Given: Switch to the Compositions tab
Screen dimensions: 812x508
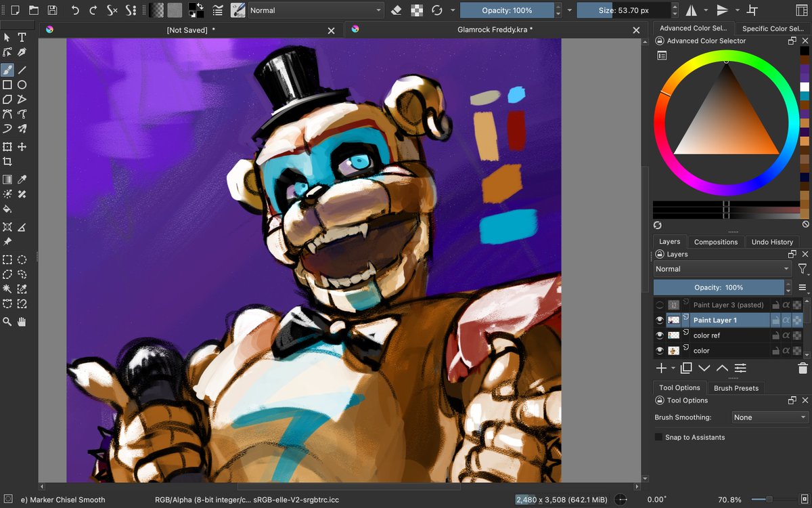Looking at the screenshot, I should click(x=716, y=241).
